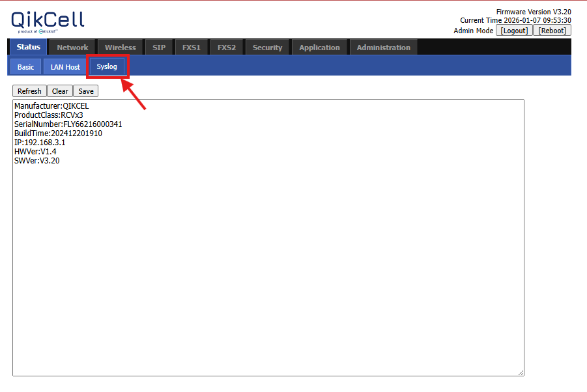Save the syslog contents
Viewport: 587px width, 392px height.
pos(86,91)
